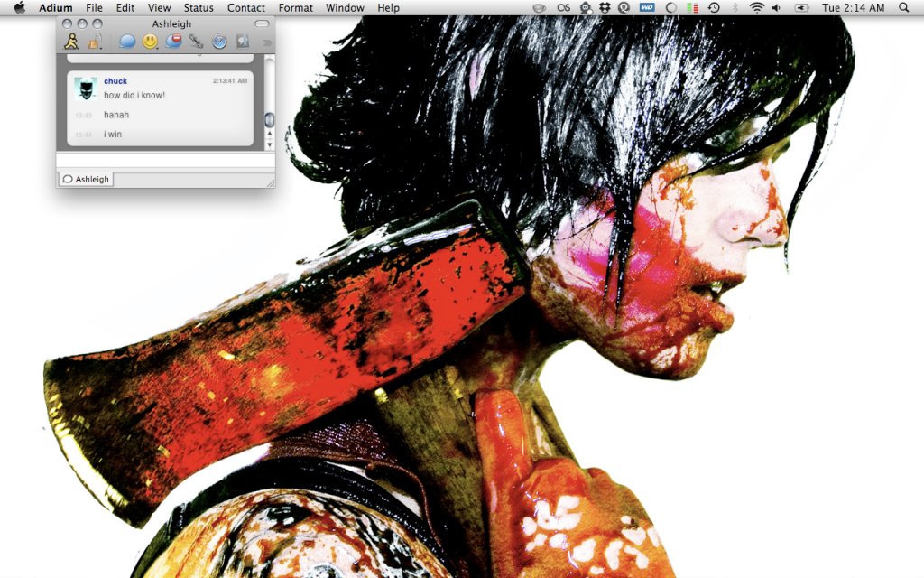Click the Adium duck menu bar icon
This screenshot has height=578, width=924.
click(x=586, y=7)
